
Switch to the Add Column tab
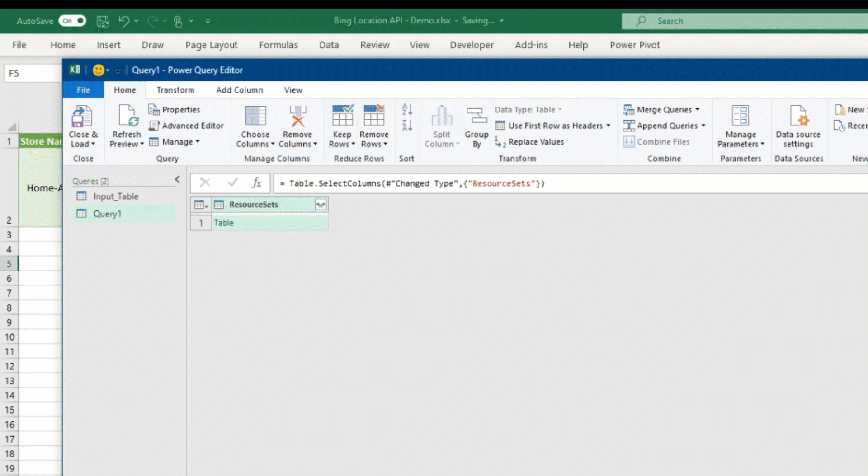pyautogui.click(x=240, y=90)
